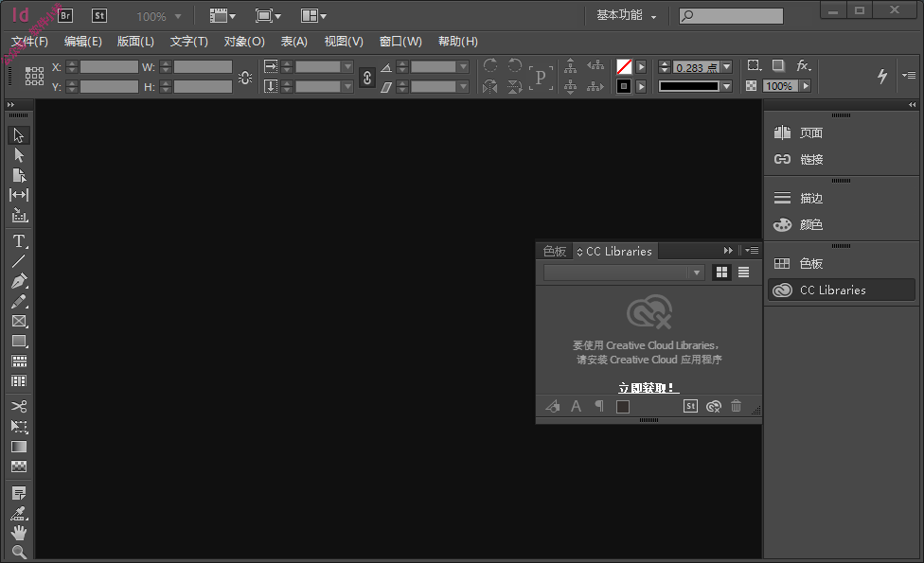Click the reference point locator grid

pyautogui.click(x=34, y=76)
